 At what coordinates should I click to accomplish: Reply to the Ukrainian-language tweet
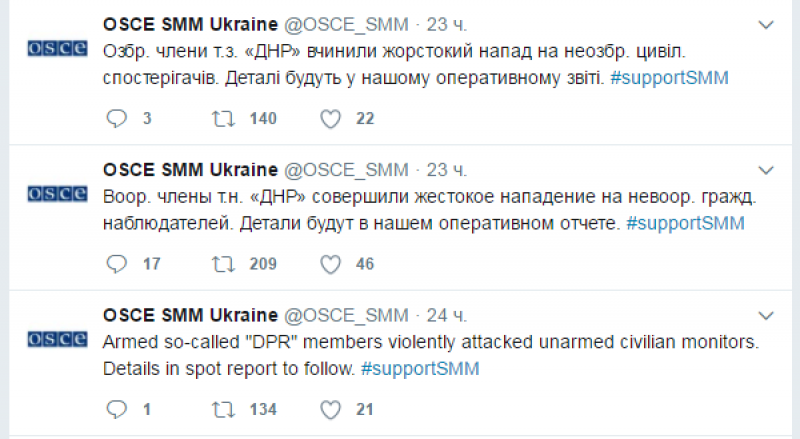click(116, 118)
